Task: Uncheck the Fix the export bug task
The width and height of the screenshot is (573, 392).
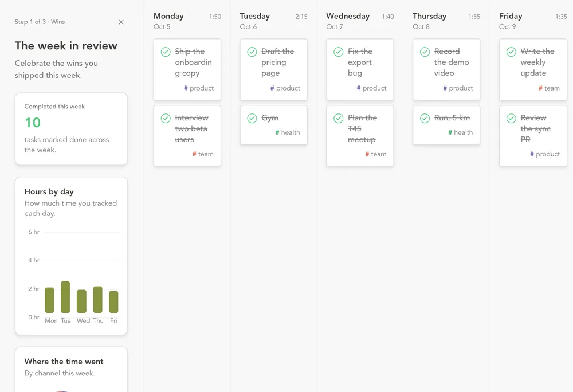Action: click(x=339, y=52)
